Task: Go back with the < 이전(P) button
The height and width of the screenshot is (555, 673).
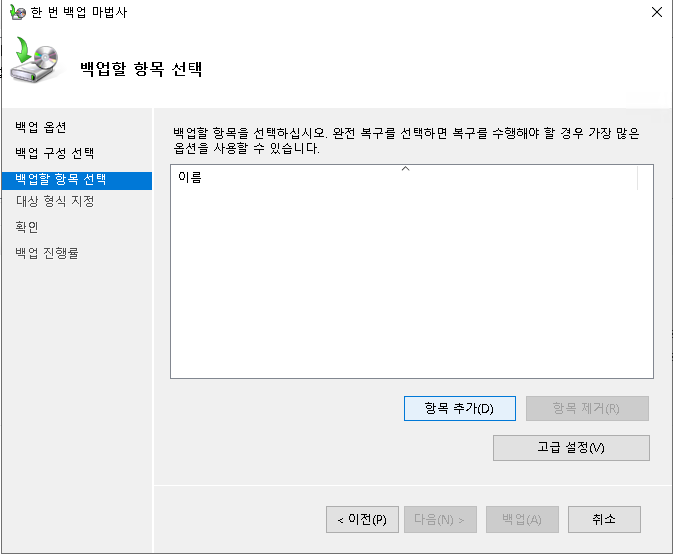Action: tap(362, 519)
